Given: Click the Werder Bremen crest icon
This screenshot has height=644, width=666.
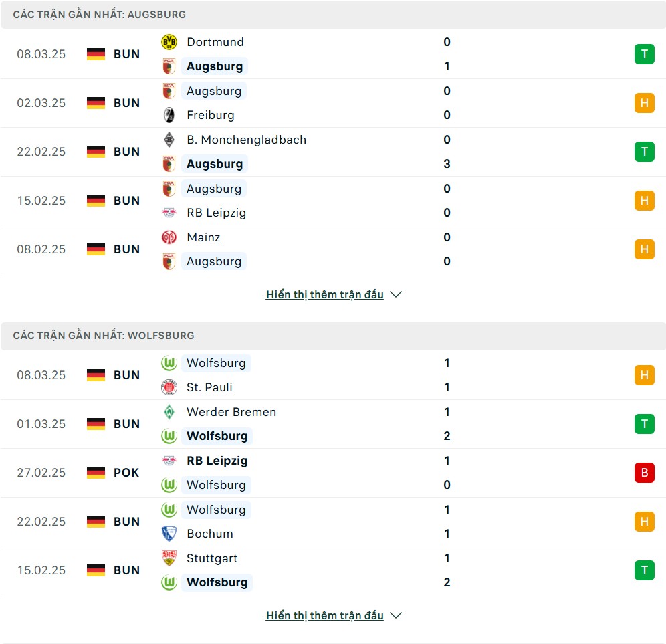Looking at the screenshot, I should coord(169,412).
